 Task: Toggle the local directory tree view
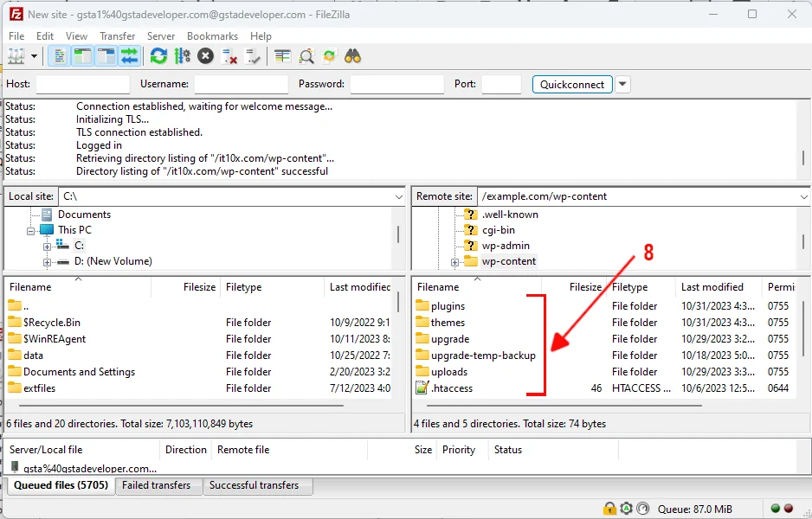tap(83, 56)
